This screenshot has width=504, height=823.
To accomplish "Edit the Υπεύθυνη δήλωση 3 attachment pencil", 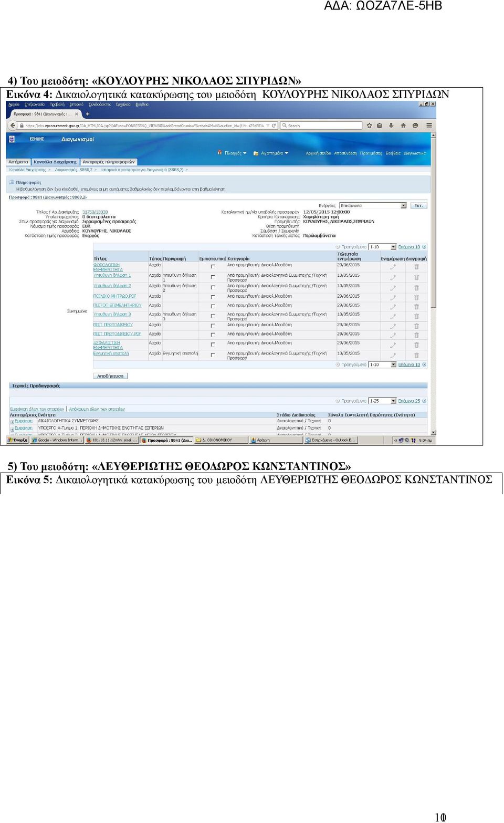I will tap(393, 316).
